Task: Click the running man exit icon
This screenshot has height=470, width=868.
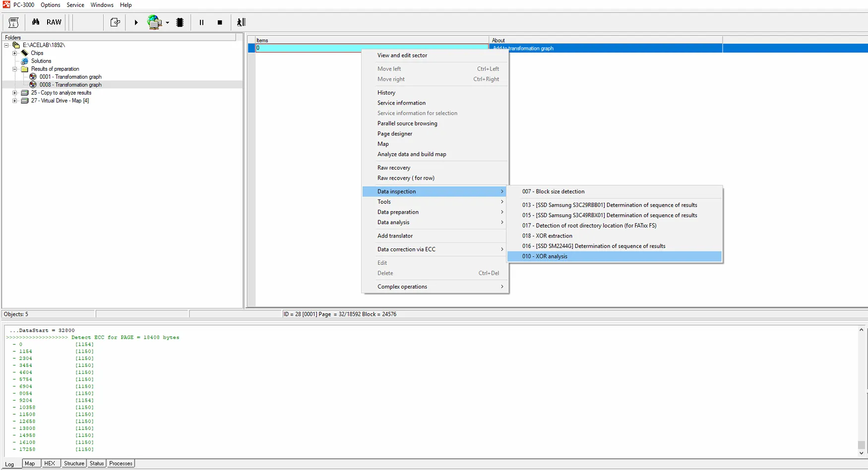Action: (x=241, y=22)
